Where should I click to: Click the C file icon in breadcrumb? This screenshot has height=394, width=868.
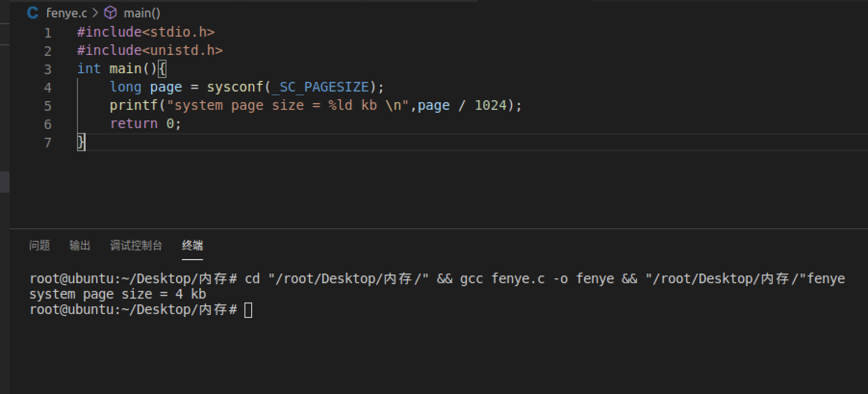(32, 13)
